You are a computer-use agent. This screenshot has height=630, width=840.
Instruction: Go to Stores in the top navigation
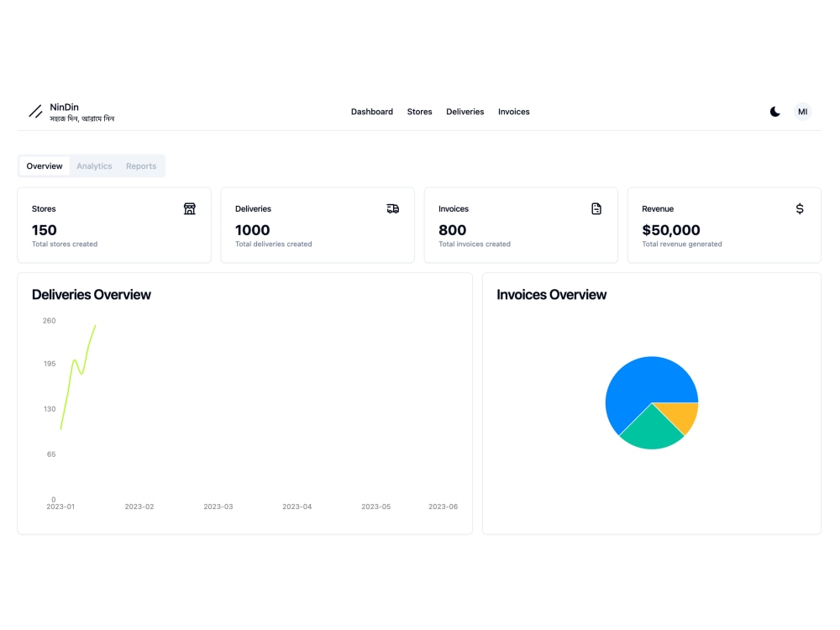coord(419,112)
